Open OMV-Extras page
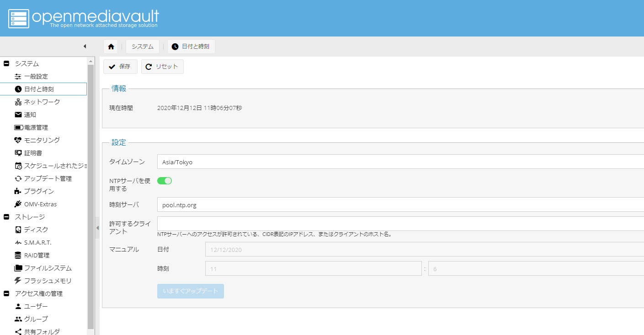 click(x=41, y=204)
